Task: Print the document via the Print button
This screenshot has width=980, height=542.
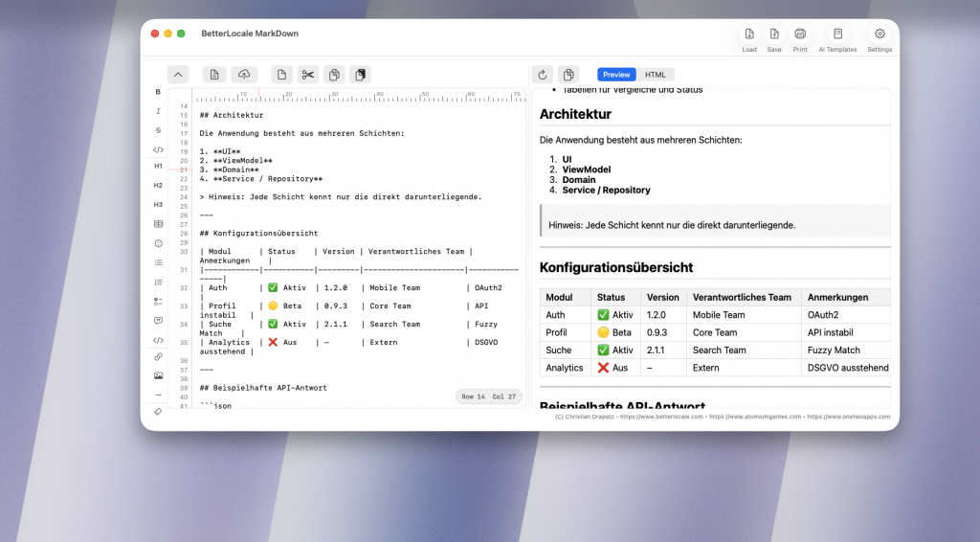Action: (800, 39)
